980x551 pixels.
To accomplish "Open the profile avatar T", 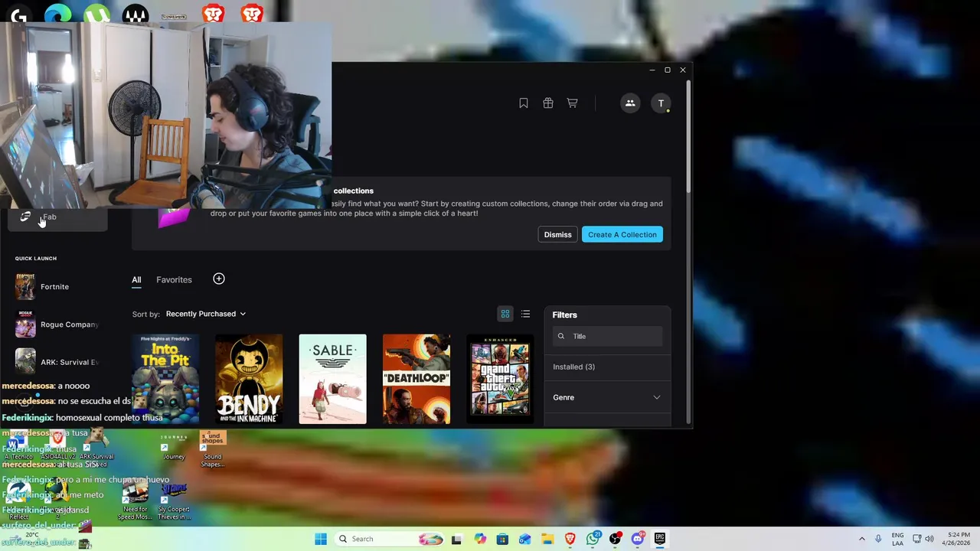I will [x=661, y=103].
